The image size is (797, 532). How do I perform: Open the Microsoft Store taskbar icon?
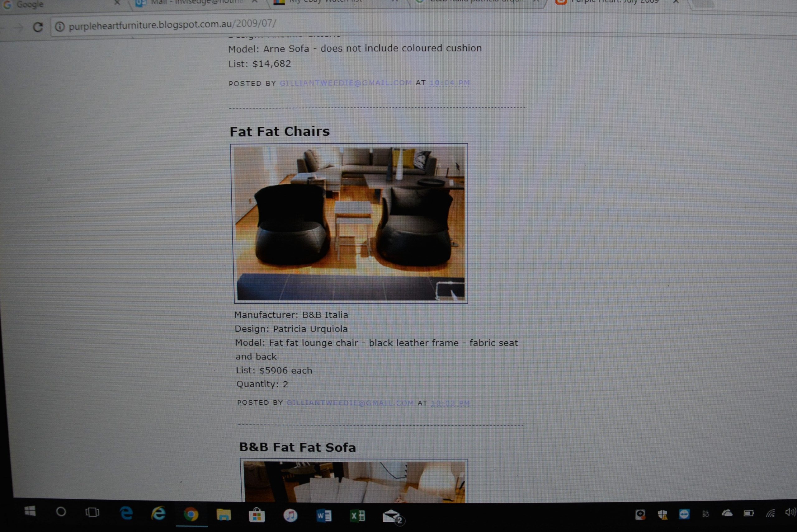click(257, 515)
